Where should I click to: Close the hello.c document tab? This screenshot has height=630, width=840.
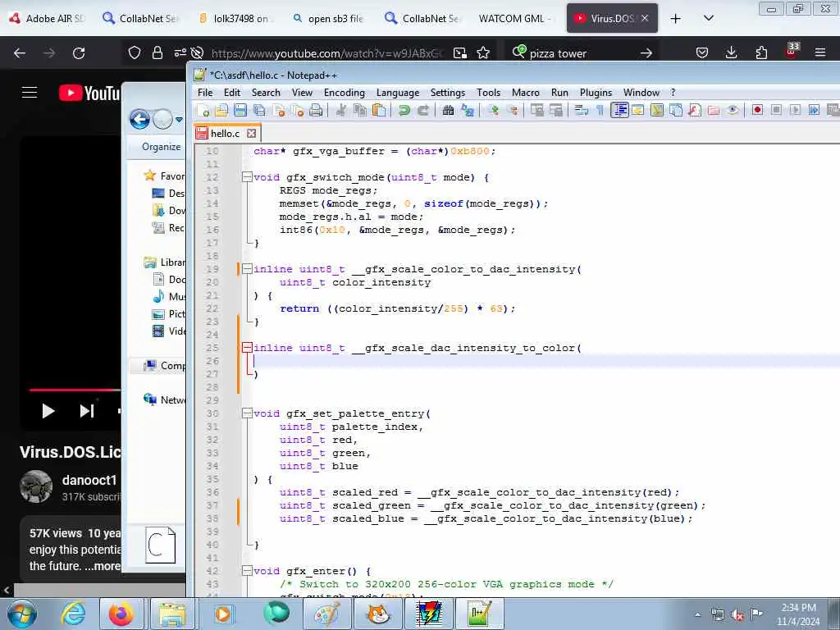[x=251, y=134]
